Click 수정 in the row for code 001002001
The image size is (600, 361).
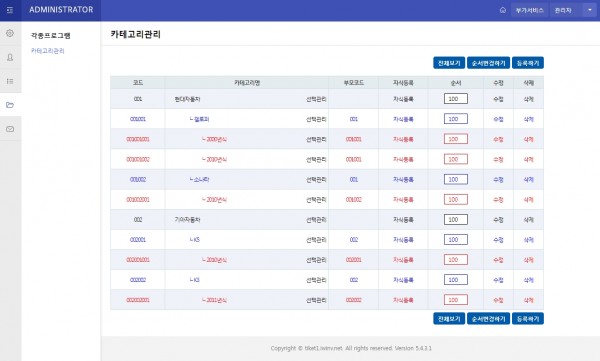(x=498, y=199)
